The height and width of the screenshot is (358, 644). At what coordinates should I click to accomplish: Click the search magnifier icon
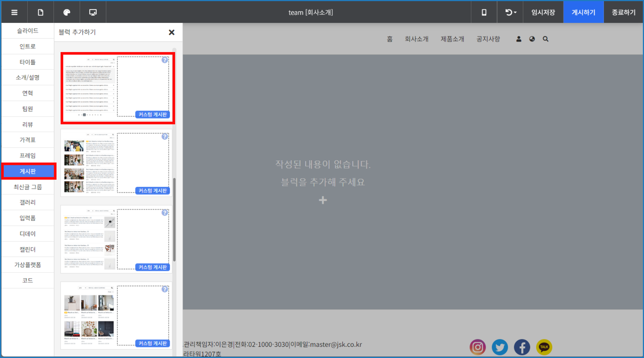546,39
